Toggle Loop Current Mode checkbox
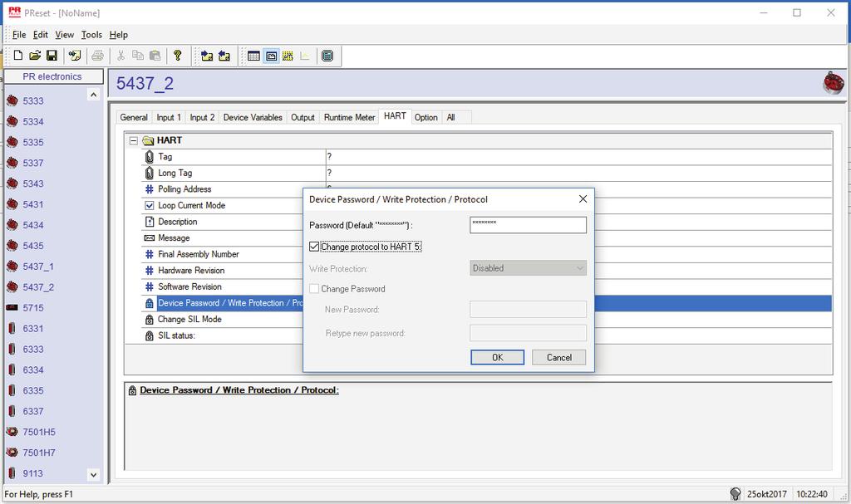Image resolution: width=851 pixels, height=504 pixels. [x=150, y=206]
